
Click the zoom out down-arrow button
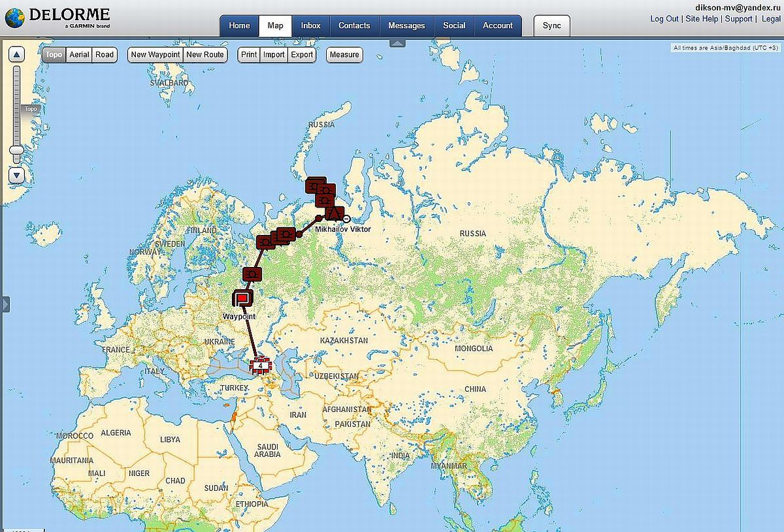pos(16,175)
